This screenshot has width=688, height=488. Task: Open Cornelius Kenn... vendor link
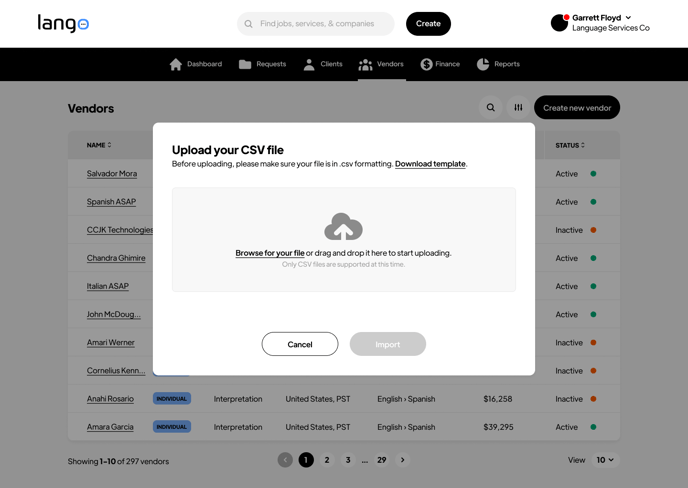116,370
